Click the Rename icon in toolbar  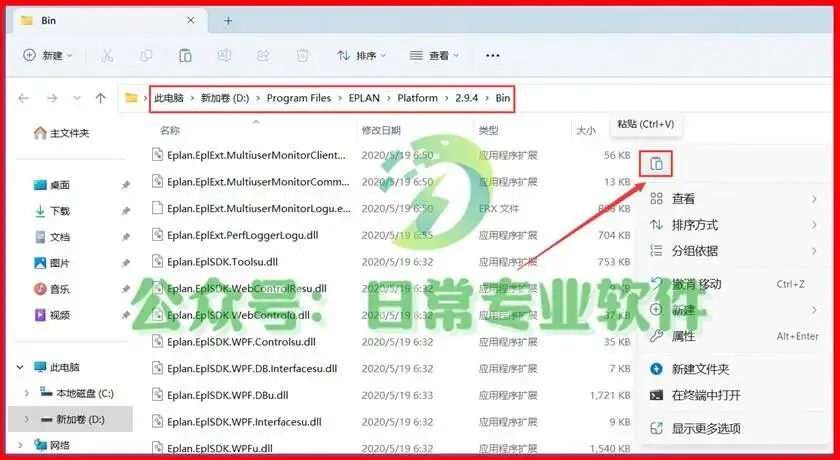coord(224,55)
